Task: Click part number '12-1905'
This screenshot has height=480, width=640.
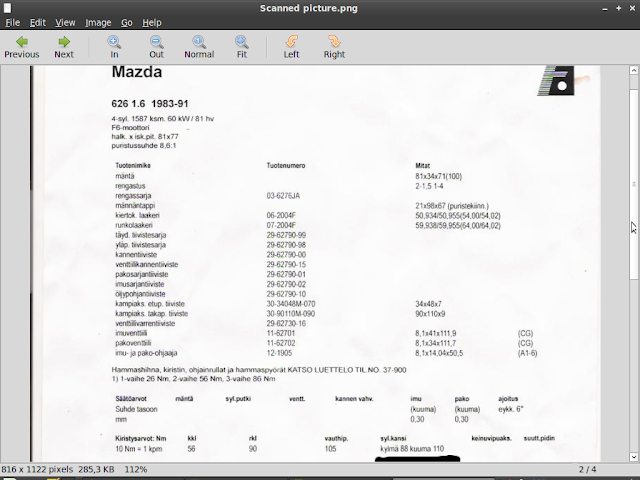Action: (x=279, y=353)
